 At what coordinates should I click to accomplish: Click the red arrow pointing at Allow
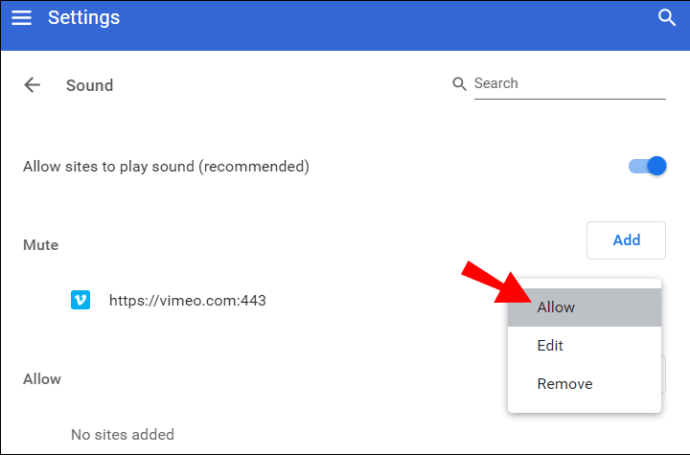coord(494,282)
